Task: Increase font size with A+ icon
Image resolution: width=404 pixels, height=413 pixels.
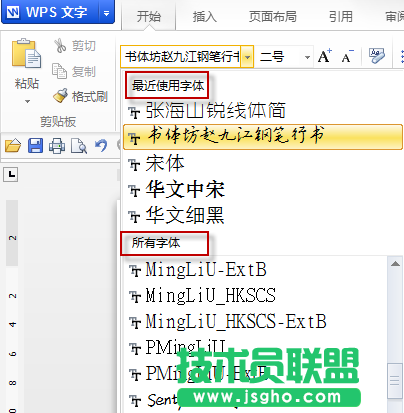Action: point(325,56)
